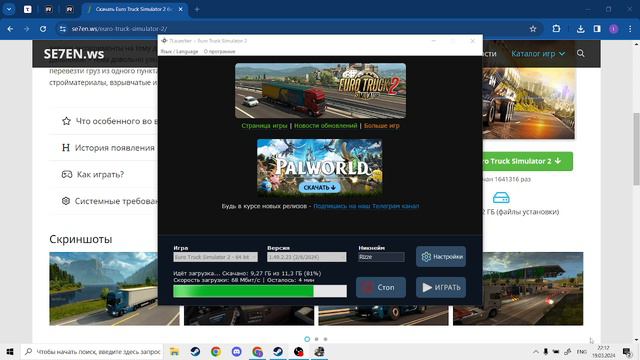Click the Palworld СКАЧАТЬ banner button
This screenshot has width=640, height=360.
pos(320,187)
